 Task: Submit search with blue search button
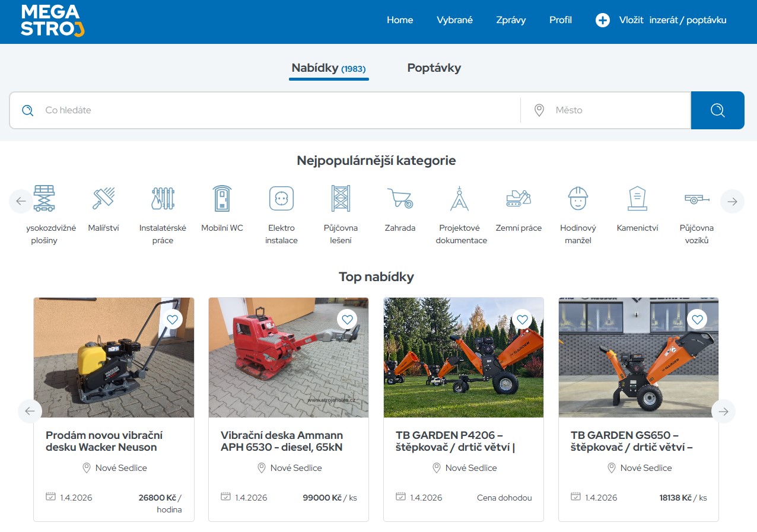click(718, 110)
